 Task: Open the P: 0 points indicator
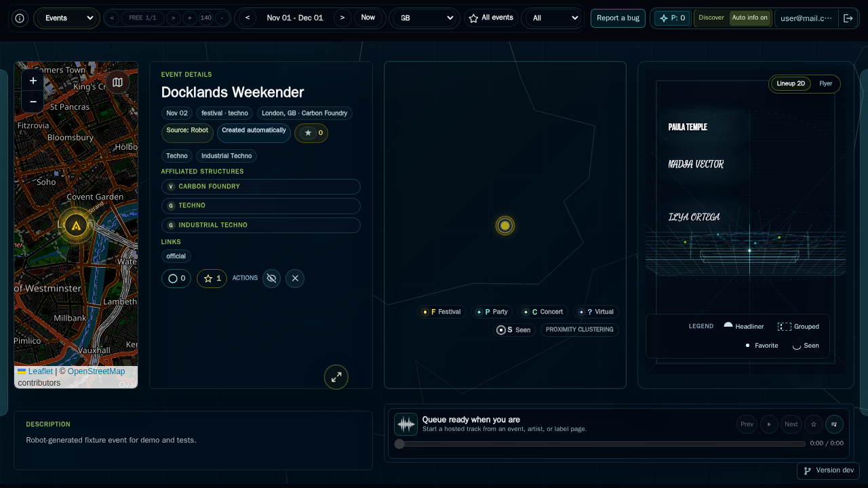[x=673, y=18]
